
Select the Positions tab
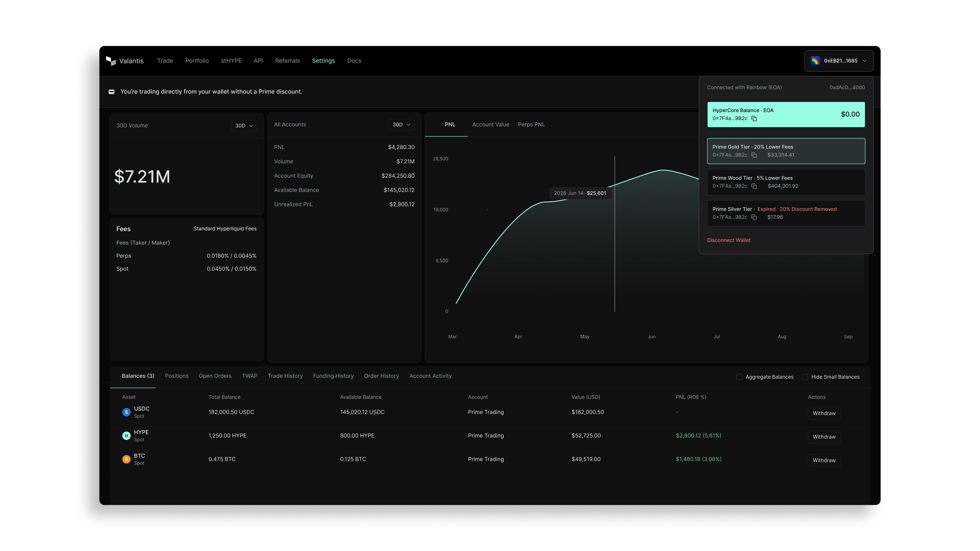(176, 376)
